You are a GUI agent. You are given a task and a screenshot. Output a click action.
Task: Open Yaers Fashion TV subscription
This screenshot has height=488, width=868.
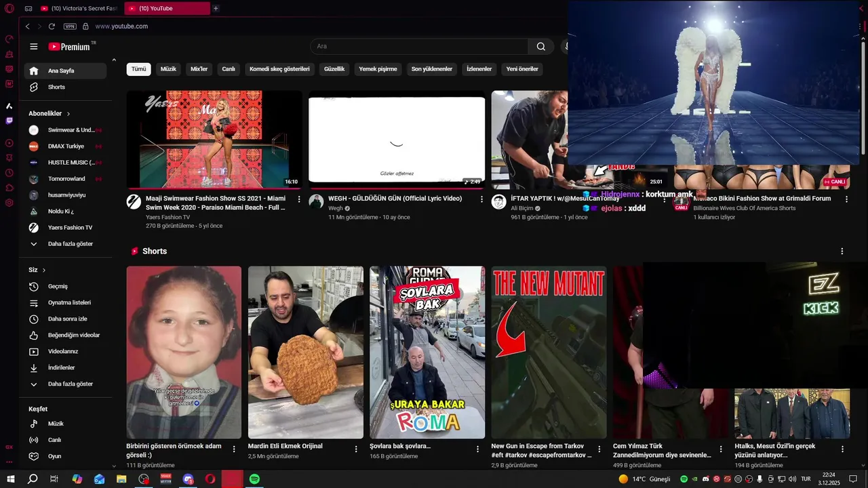pyautogui.click(x=65, y=228)
